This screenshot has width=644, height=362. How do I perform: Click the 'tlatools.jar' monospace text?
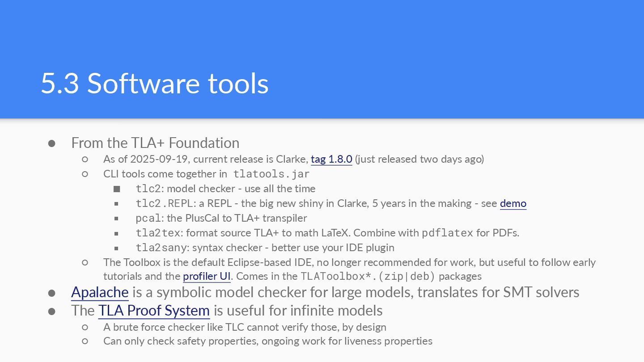[x=271, y=174]
